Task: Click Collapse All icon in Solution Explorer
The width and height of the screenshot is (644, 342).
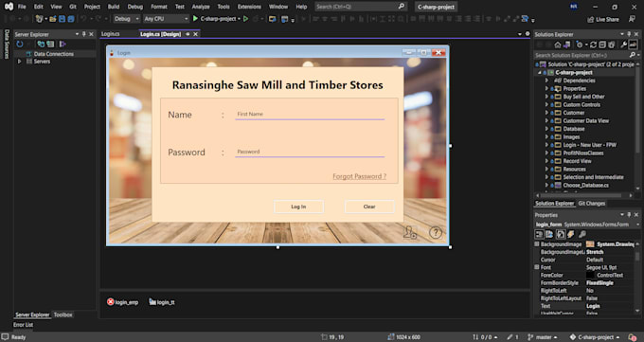Action: [602, 45]
